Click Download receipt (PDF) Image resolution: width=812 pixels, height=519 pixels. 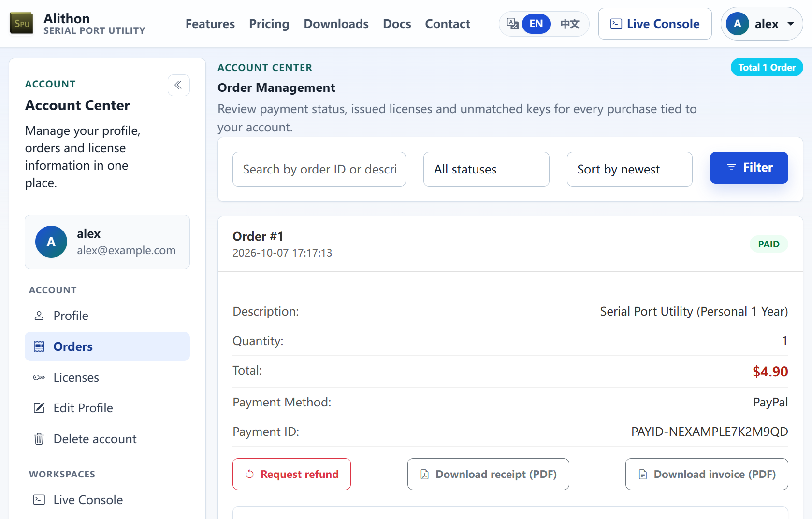click(x=488, y=474)
